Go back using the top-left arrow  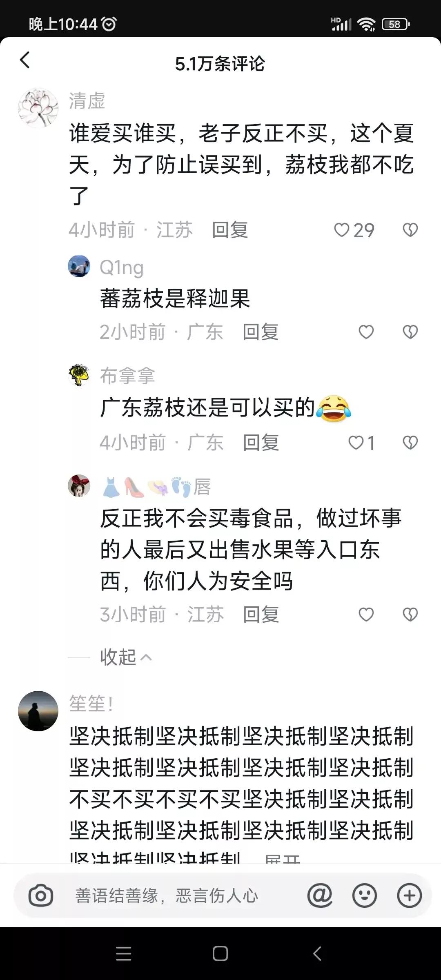(x=25, y=60)
